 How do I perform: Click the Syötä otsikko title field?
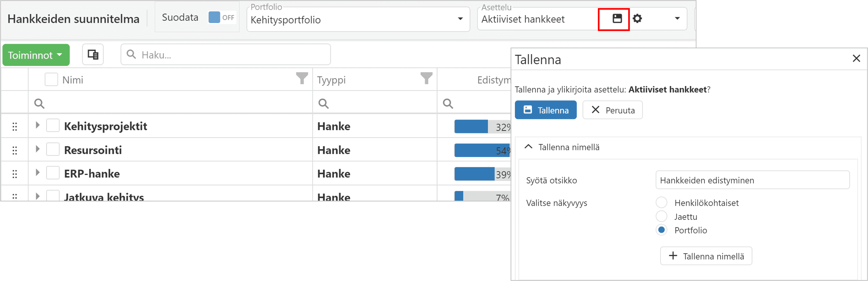752,180
